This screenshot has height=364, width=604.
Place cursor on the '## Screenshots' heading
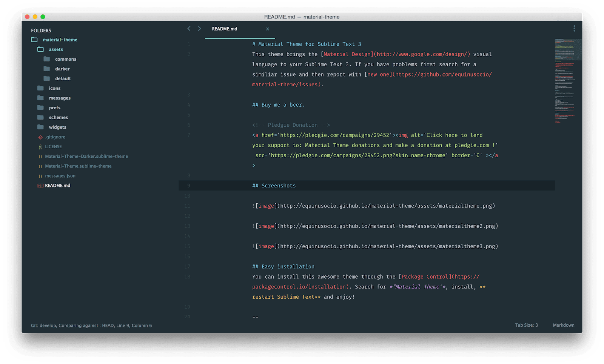pos(274,186)
